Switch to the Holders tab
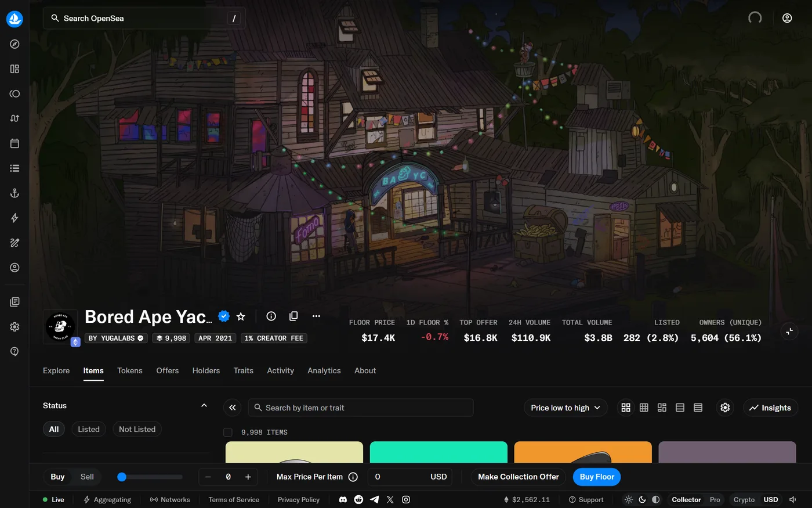The image size is (812, 508). tap(206, 370)
